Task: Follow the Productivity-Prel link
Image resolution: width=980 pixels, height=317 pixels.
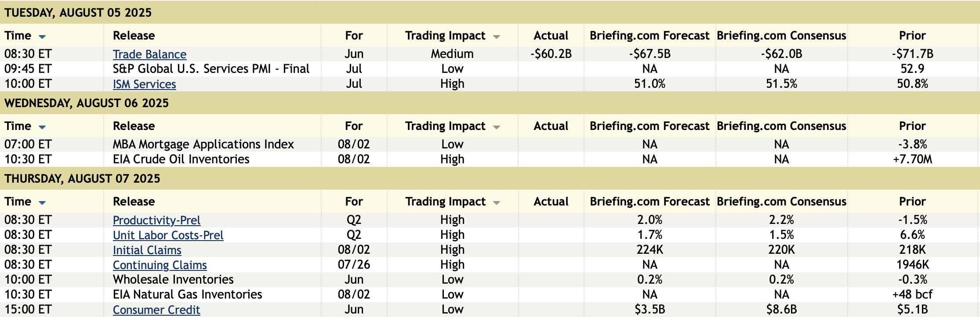Action: pyautogui.click(x=156, y=220)
